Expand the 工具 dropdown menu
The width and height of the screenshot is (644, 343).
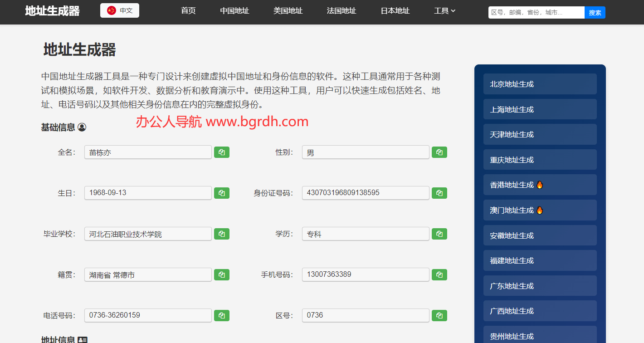444,11
